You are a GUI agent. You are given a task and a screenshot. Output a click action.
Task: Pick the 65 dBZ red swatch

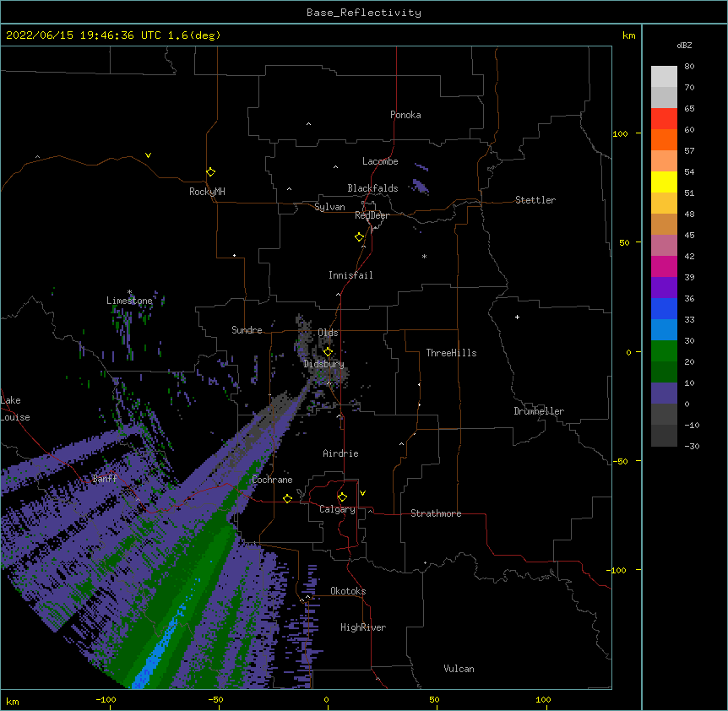(x=664, y=118)
